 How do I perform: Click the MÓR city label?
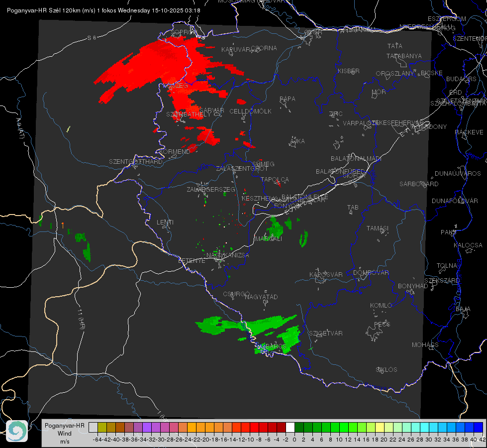(x=379, y=92)
